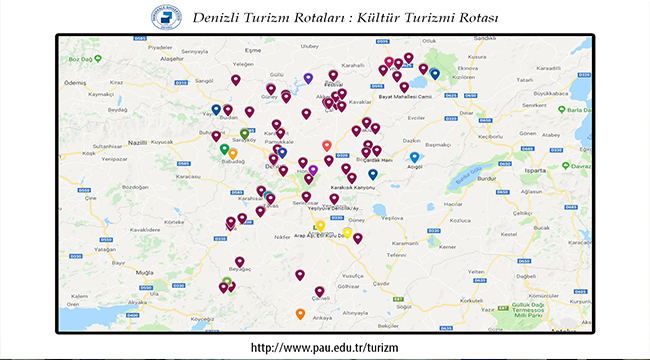The height and width of the screenshot is (360, 650).
Task: Click the Isparta city label
Action: [x=535, y=170]
